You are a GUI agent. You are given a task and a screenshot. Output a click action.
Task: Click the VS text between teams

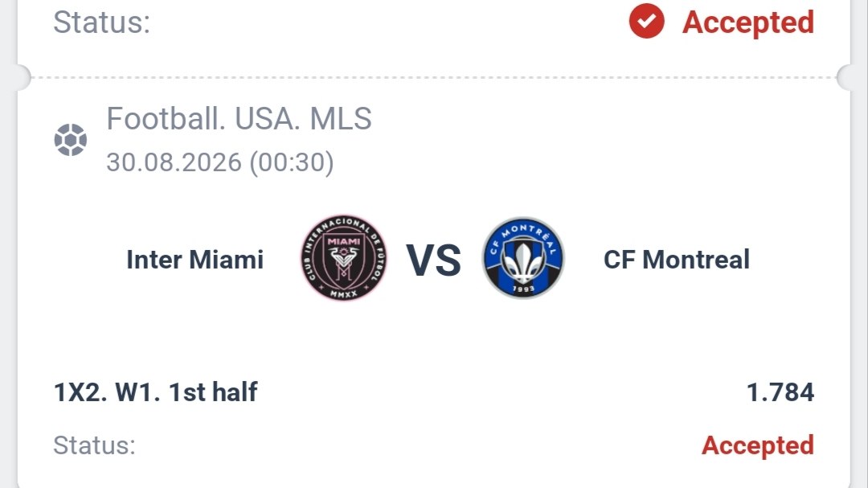(433, 260)
